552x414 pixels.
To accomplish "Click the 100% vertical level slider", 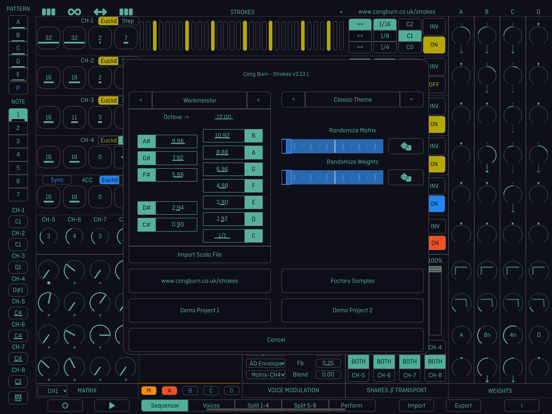I will (x=435, y=300).
